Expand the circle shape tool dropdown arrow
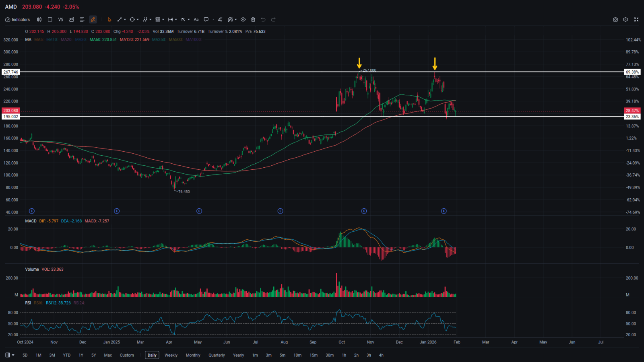 (138, 19)
